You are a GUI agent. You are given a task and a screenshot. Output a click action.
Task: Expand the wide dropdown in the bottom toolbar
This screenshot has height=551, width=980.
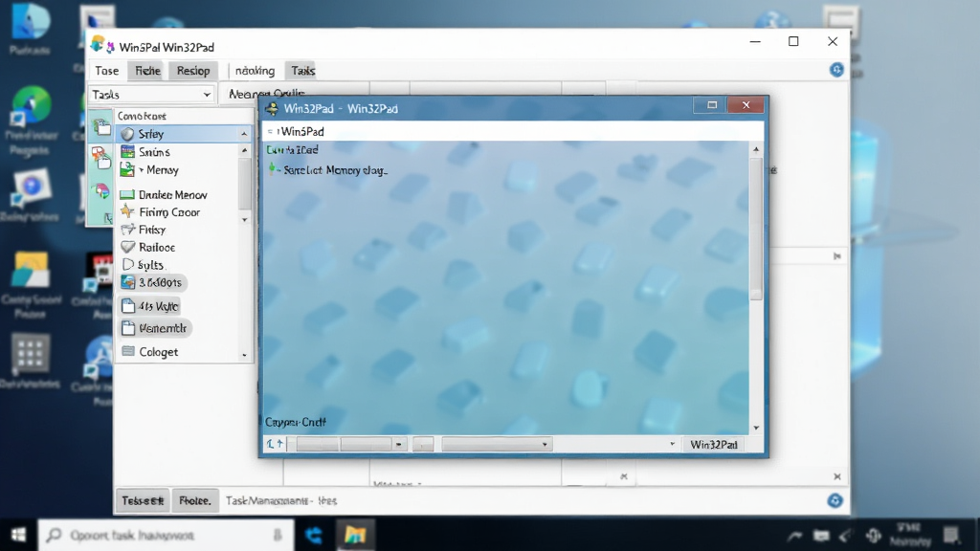coord(496,444)
